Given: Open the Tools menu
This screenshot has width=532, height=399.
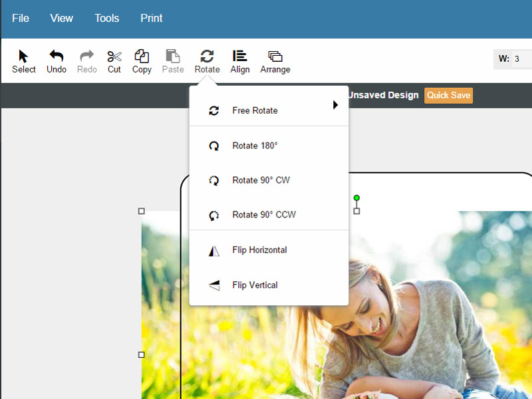Looking at the screenshot, I should 106,18.
